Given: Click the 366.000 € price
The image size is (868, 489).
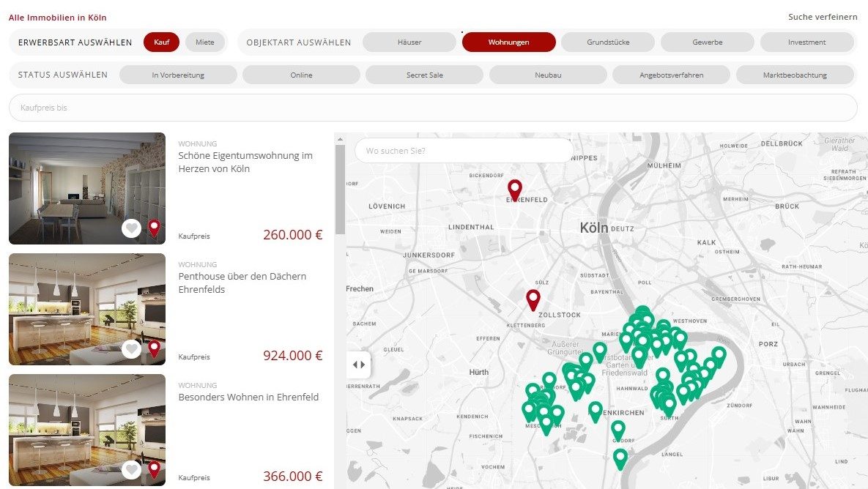Looking at the screenshot, I should pos(292,476).
